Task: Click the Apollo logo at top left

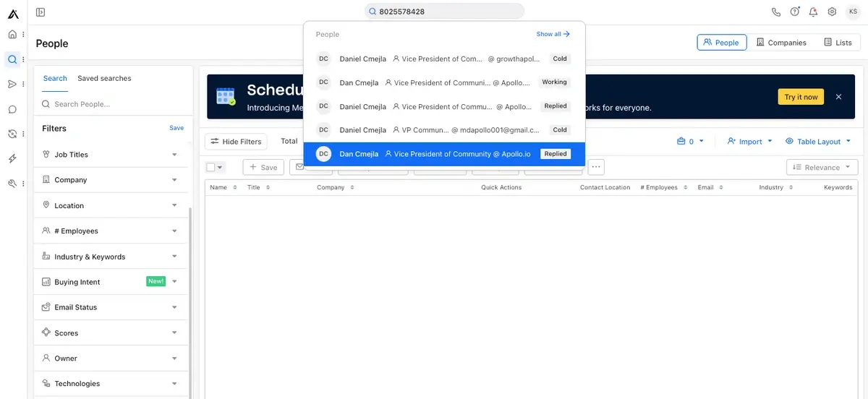Action: pyautogui.click(x=13, y=12)
